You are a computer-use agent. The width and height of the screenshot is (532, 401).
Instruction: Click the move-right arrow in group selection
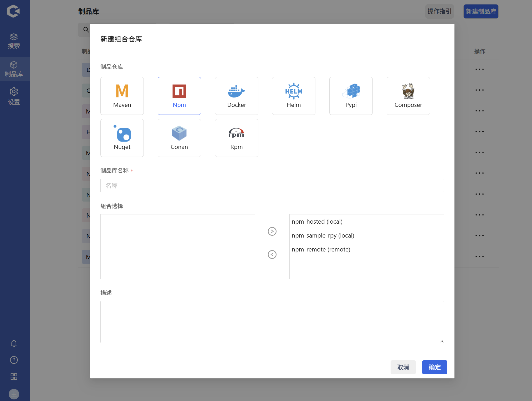272,231
